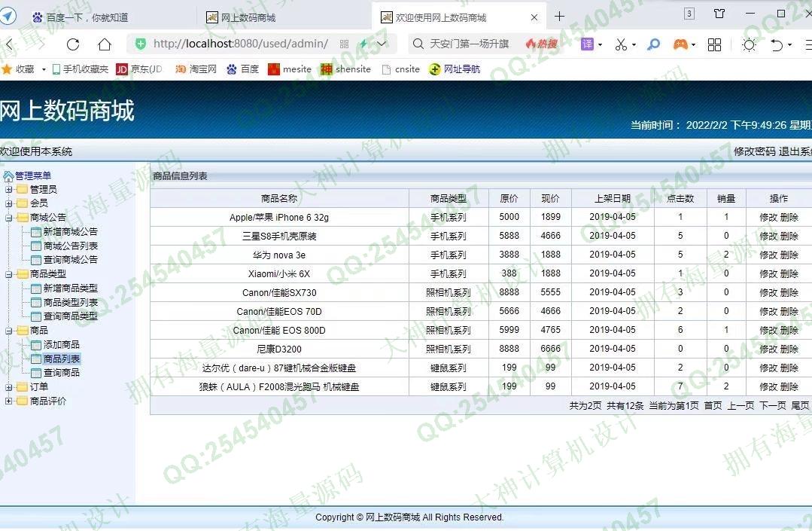This screenshot has width=812, height=531.
Task: Click the tab count box showing 3
Action: (689, 14)
